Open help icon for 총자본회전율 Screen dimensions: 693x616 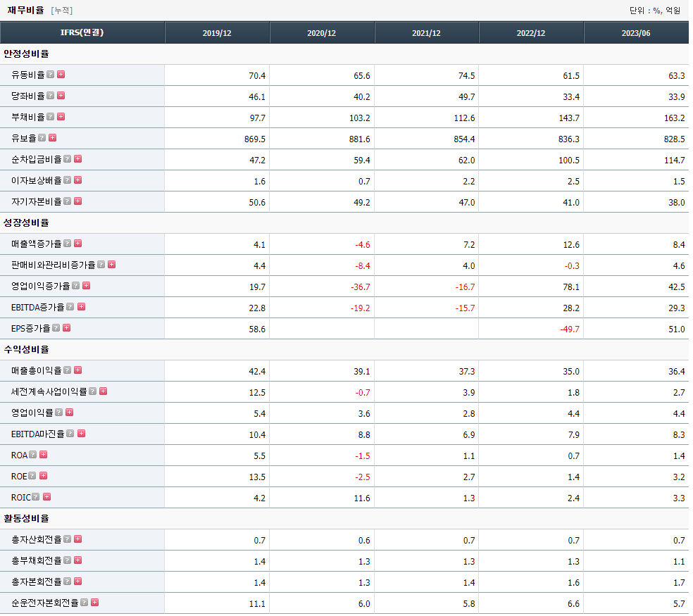[67, 581]
